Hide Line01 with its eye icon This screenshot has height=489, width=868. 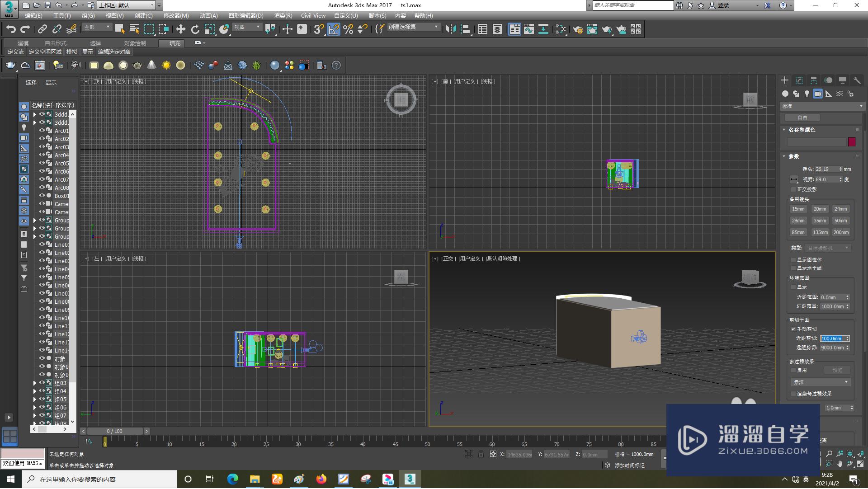coord(42,244)
